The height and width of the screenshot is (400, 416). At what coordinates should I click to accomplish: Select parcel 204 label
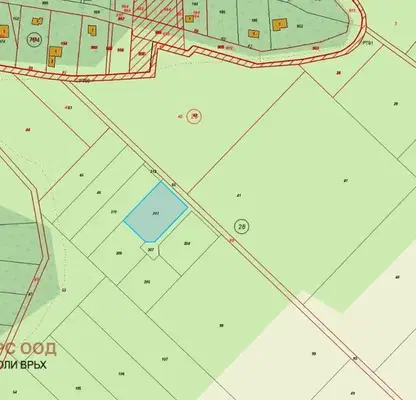click(187, 243)
